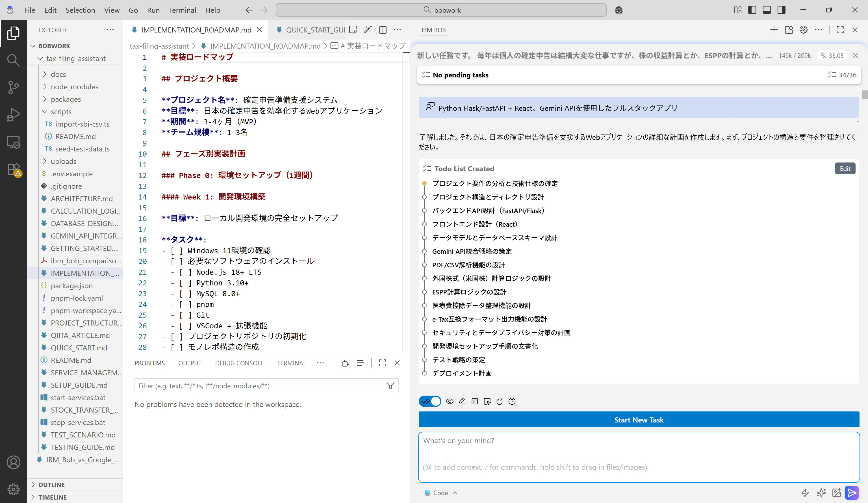Open the Bob chat icon beside the search bar
Screen dimensions: 868x503
click(619, 10)
